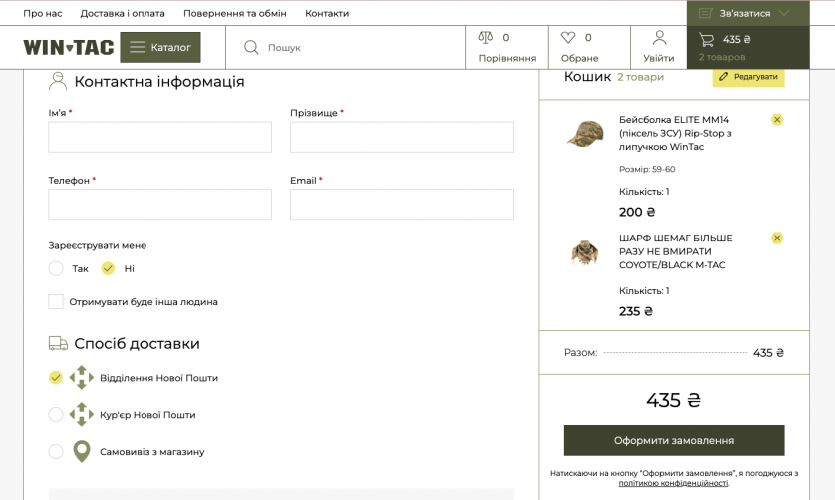Click the user login icon
Viewport: 835px width, 500px height.
(x=659, y=37)
